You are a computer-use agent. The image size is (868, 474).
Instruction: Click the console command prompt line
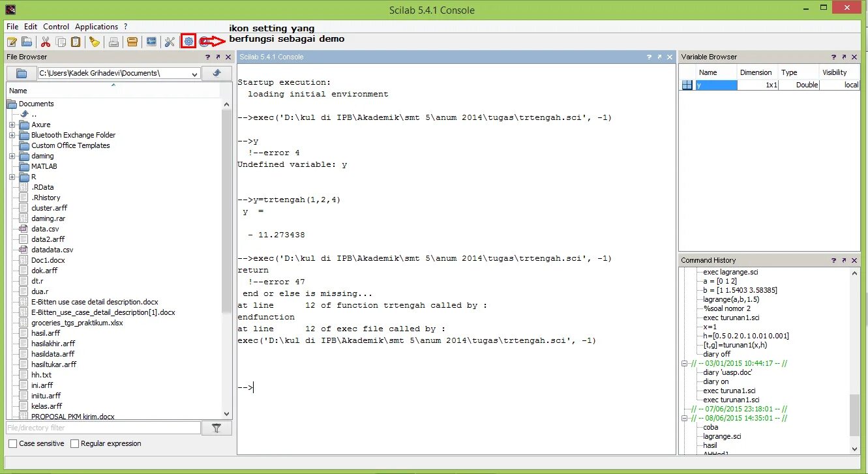click(455, 388)
